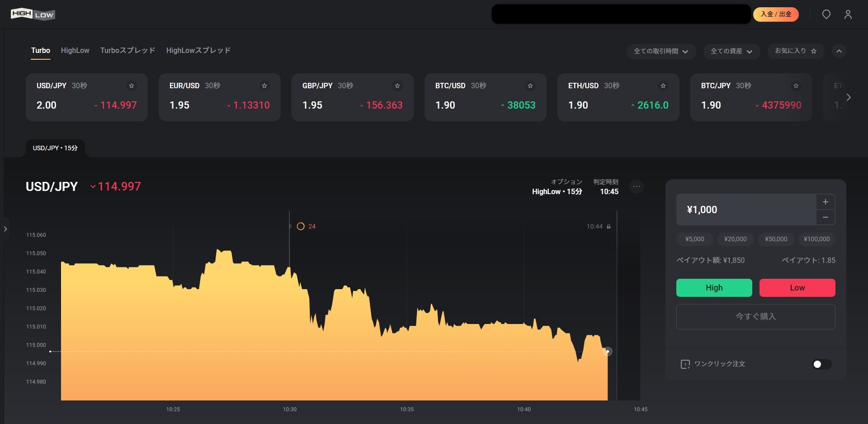Decrease trade amount with minus button
The height and width of the screenshot is (424, 868).
(825, 218)
